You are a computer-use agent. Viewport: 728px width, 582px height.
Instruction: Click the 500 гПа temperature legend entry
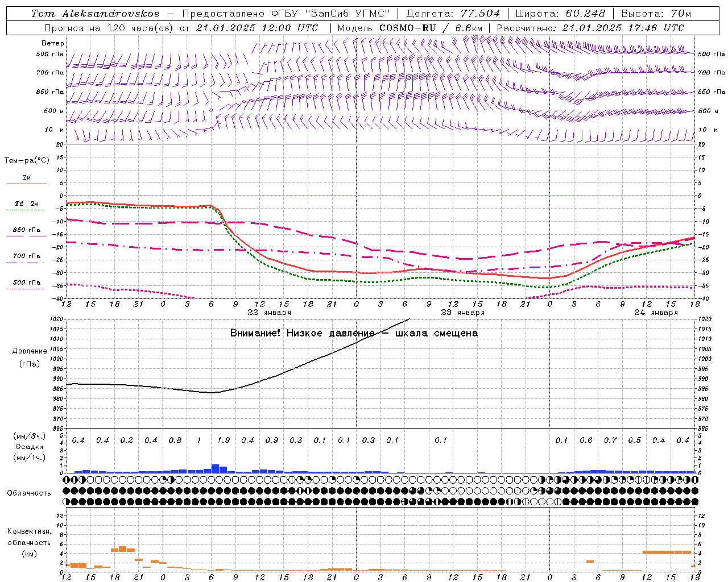point(27,282)
